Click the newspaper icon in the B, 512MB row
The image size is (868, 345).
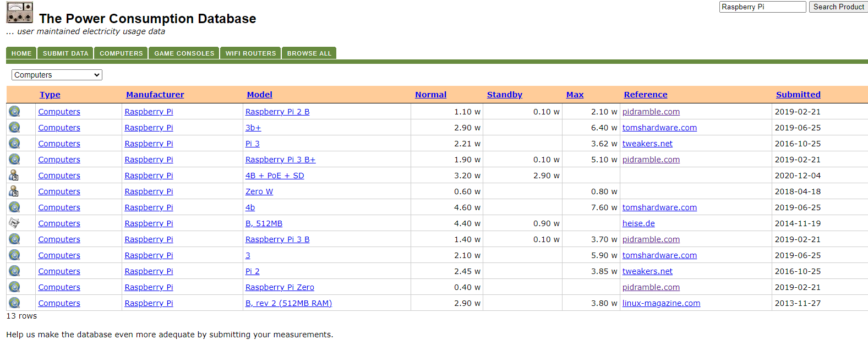click(14, 223)
